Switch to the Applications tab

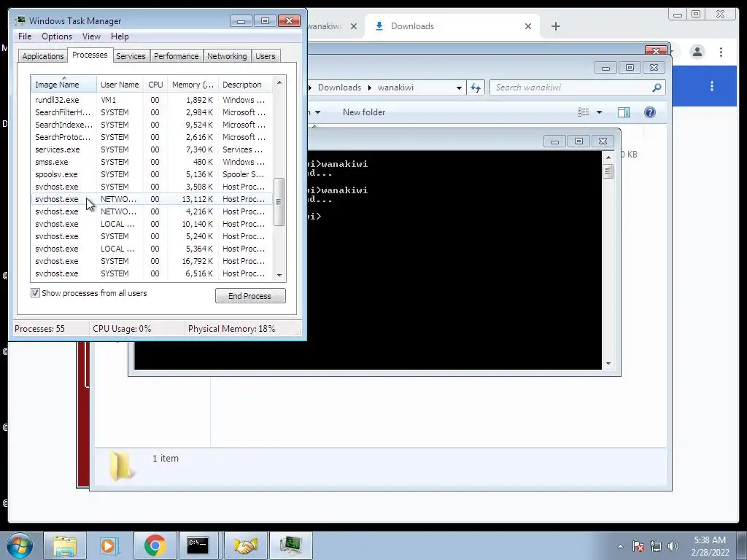click(x=43, y=56)
